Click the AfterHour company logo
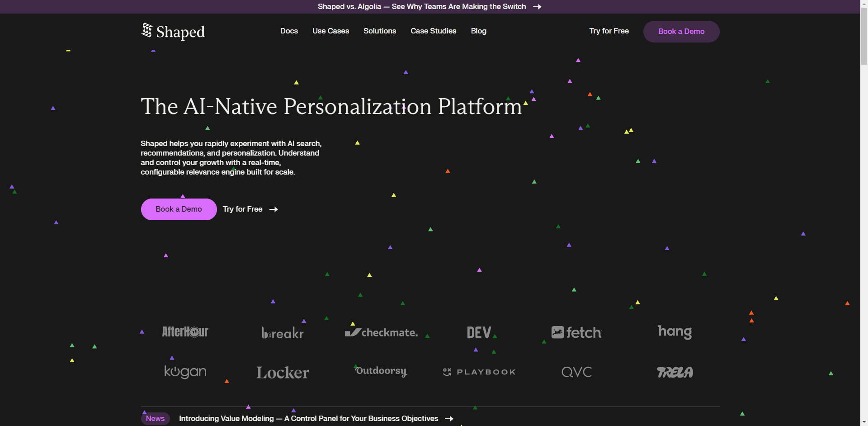The height and width of the screenshot is (426, 868). 185,332
